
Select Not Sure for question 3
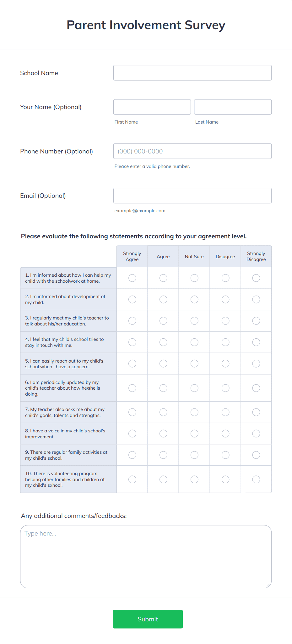pos(194,321)
